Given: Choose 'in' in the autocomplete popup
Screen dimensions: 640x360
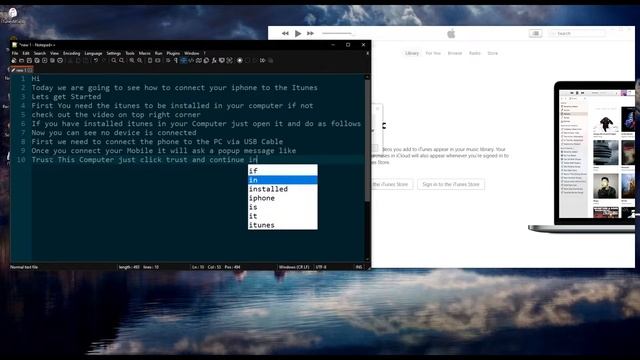Looking at the screenshot, I should pyautogui.click(x=282, y=180).
